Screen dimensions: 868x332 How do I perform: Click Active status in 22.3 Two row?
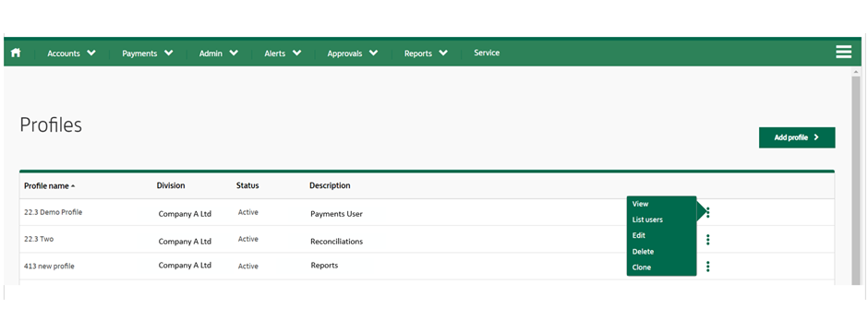coord(248,239)
